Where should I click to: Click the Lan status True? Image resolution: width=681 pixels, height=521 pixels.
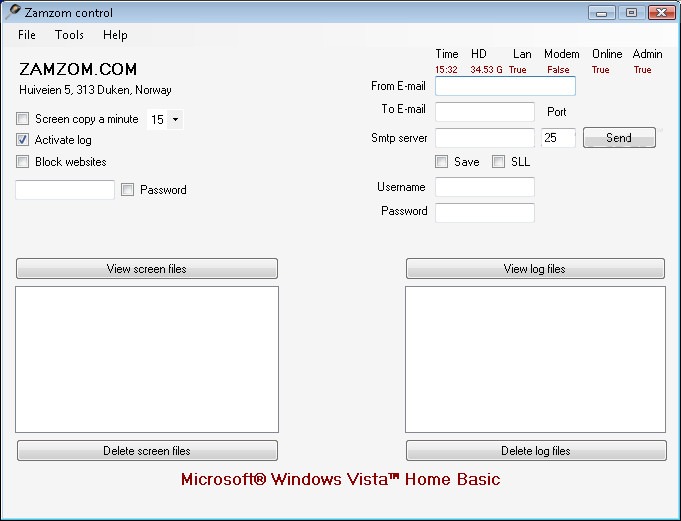pos(518,69)
